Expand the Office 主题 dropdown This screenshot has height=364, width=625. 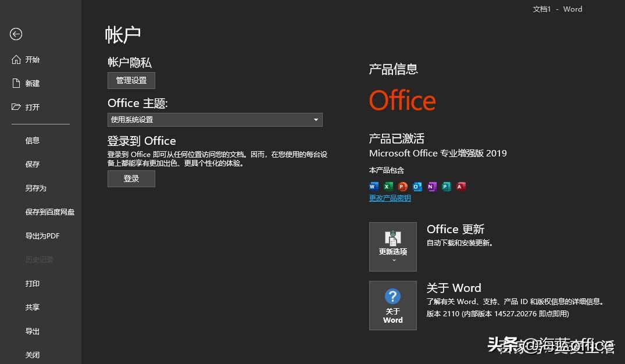215,120
